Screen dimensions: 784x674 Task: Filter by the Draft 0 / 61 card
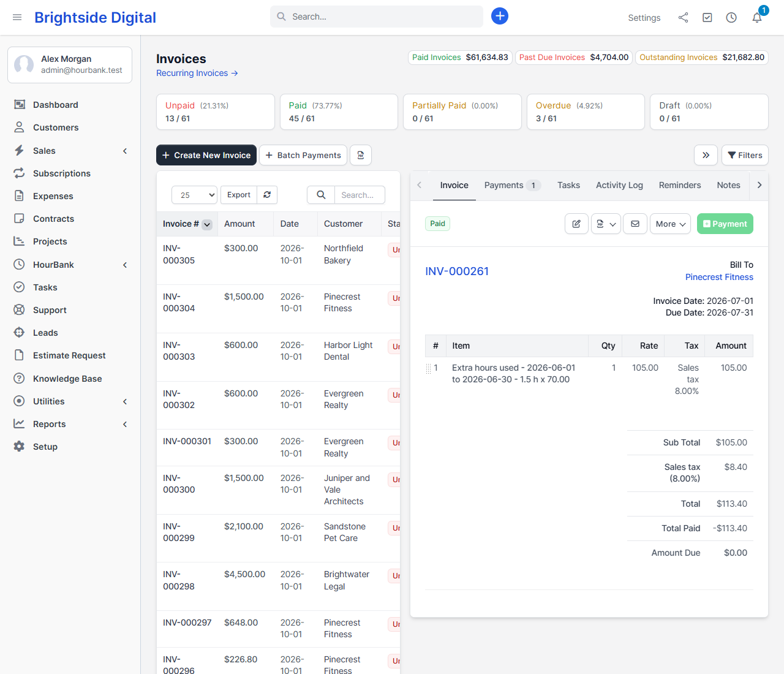(709, 112)
